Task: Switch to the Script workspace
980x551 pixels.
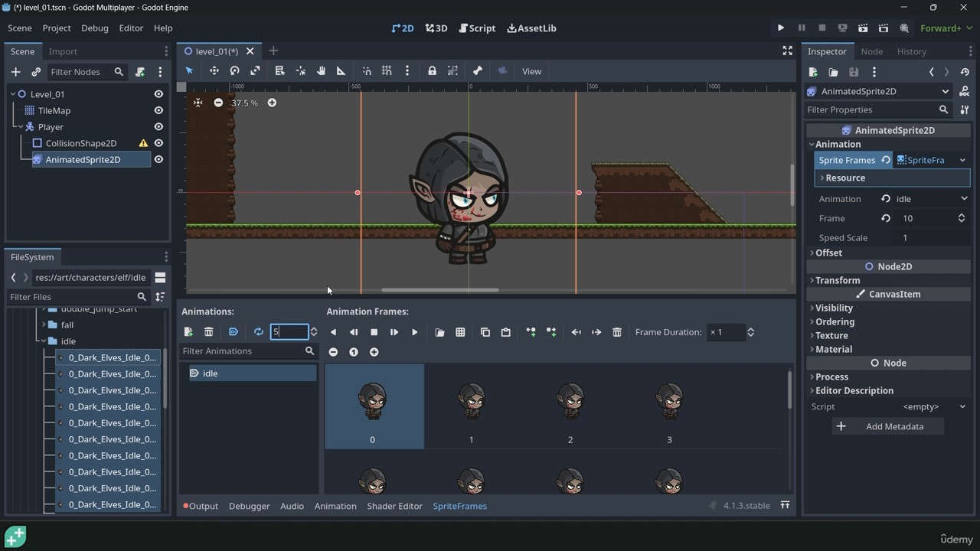Action: pyautogui.click(x=477, y=28)
